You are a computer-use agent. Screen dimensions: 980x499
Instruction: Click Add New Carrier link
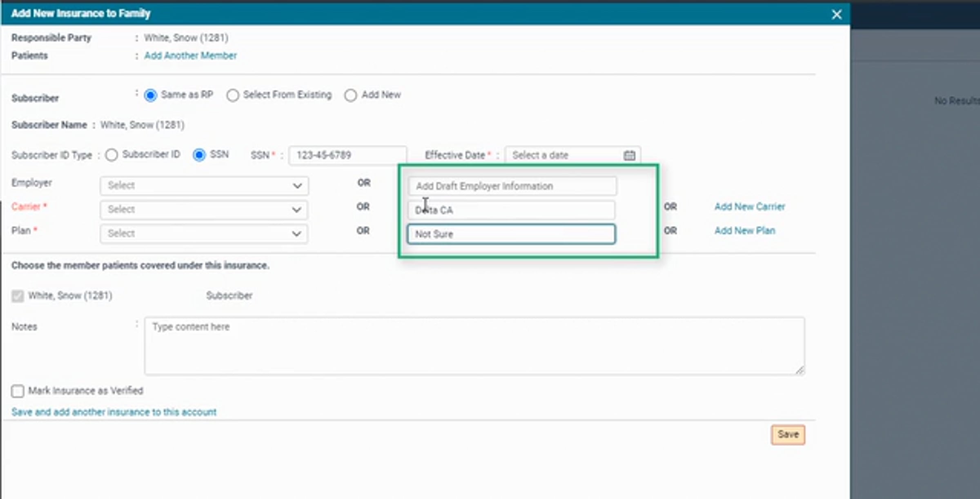(749, 207)
